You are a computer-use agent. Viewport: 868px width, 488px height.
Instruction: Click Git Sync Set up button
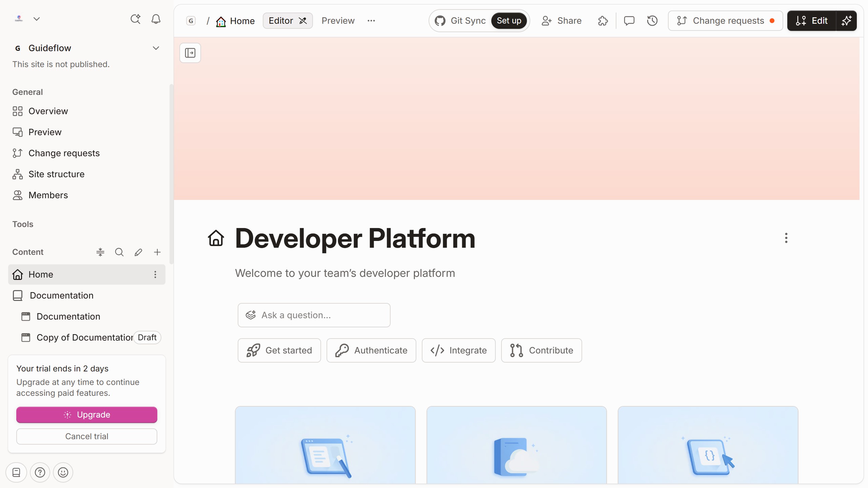[x=509, y=21]
